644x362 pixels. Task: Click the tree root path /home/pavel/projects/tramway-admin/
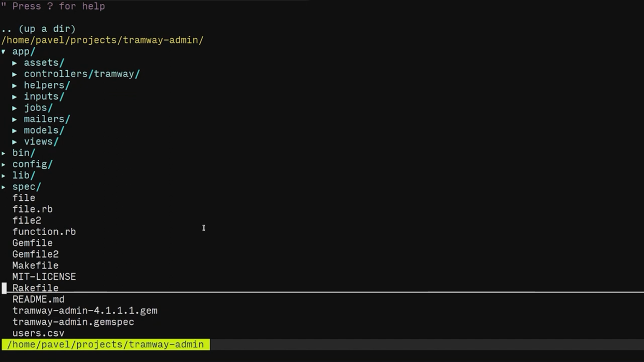pyautogui.click(x=102, y=40)
